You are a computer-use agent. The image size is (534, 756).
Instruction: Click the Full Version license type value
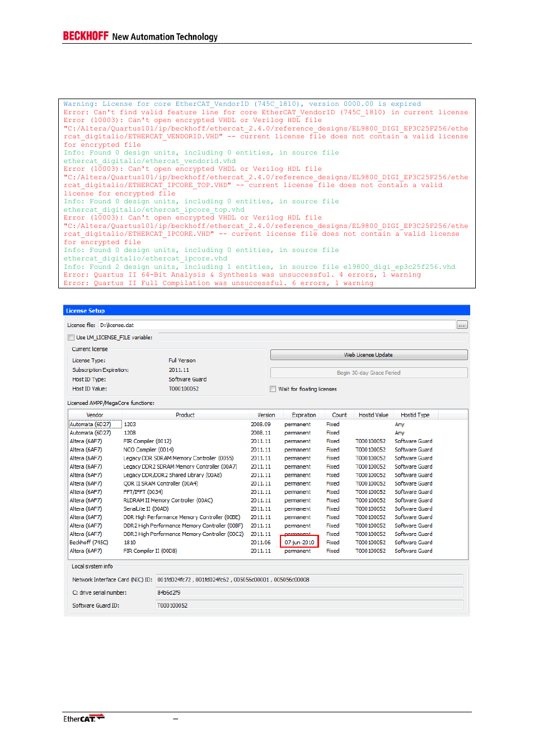(x=182, y=361)
